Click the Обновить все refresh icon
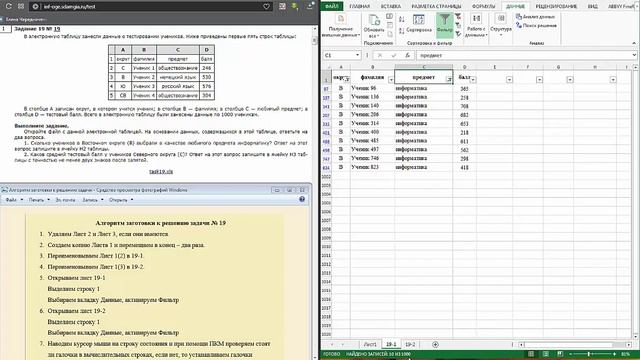Viewport: 640px width, 360px height. coord(374,20)
